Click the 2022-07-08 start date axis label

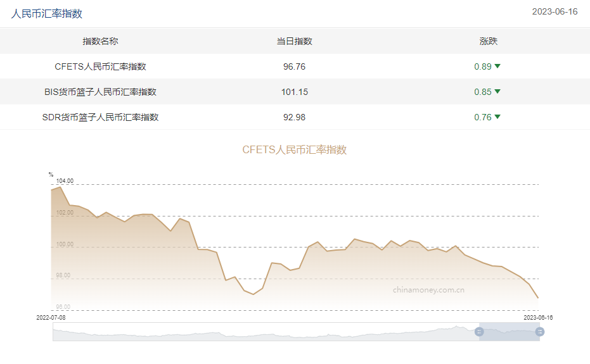point(51,318)
